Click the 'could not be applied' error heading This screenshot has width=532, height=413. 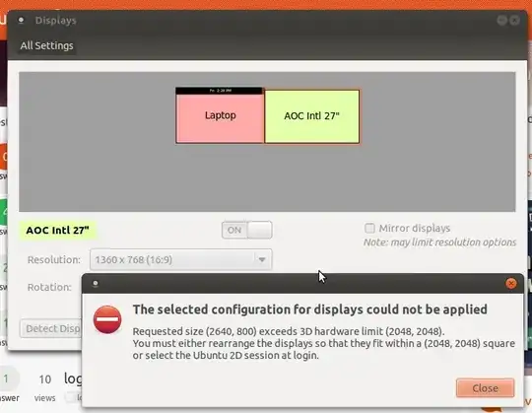(x=310, y=310)
